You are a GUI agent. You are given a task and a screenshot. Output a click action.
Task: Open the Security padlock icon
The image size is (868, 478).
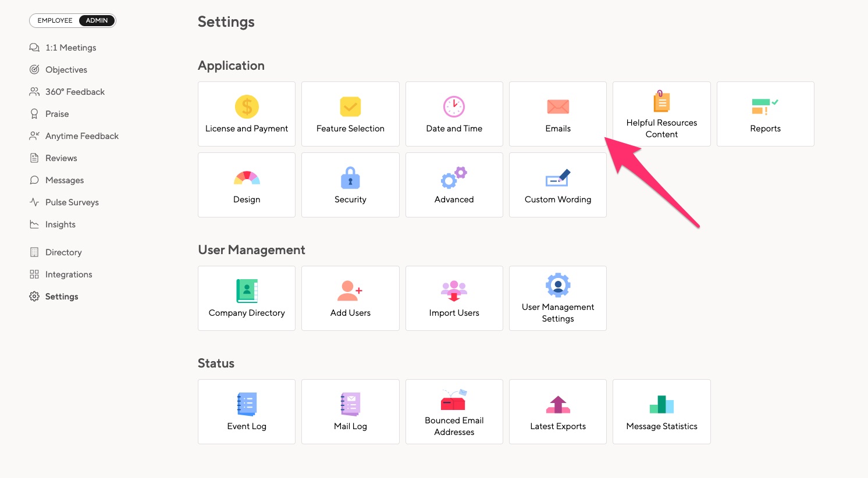pyautogui.click(x=350, y=178)
